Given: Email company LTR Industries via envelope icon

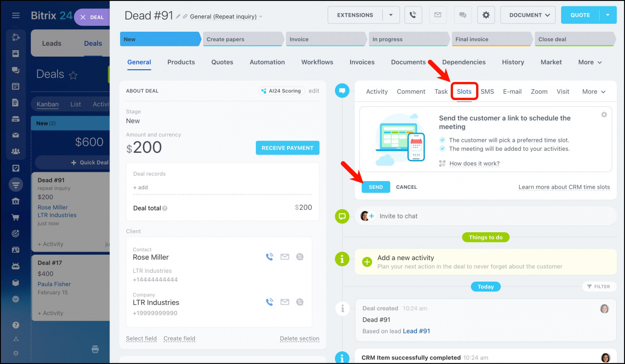Looking at the screenshot, I should point(285,302).
